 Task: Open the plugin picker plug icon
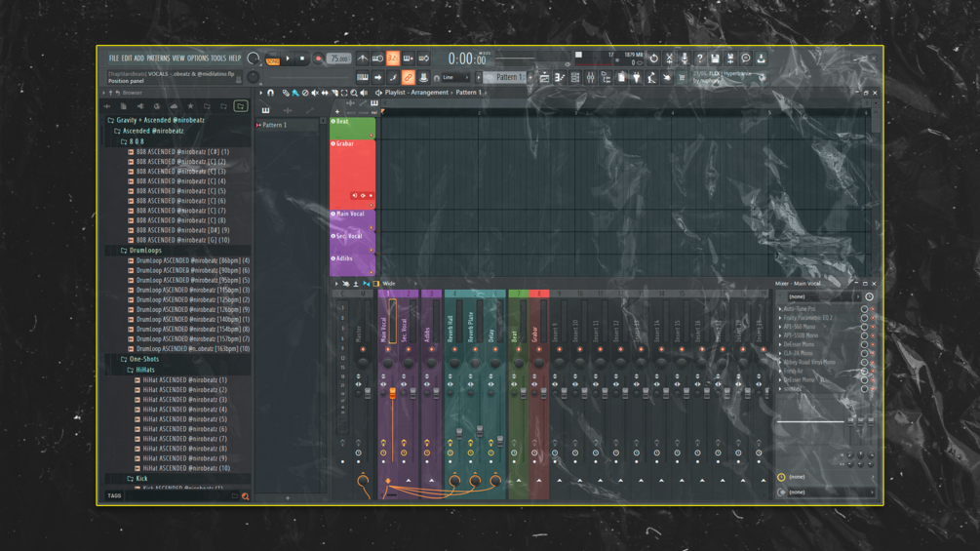(x=636, y=77)
